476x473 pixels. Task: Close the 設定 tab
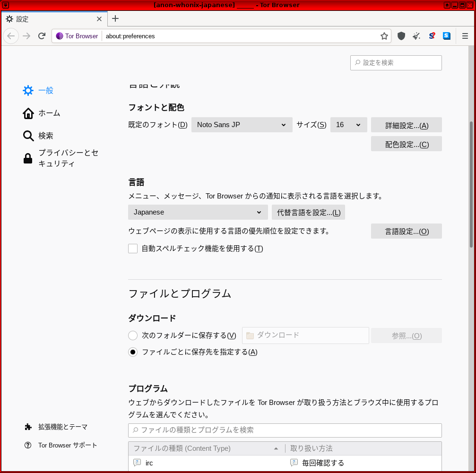point(99,19)
